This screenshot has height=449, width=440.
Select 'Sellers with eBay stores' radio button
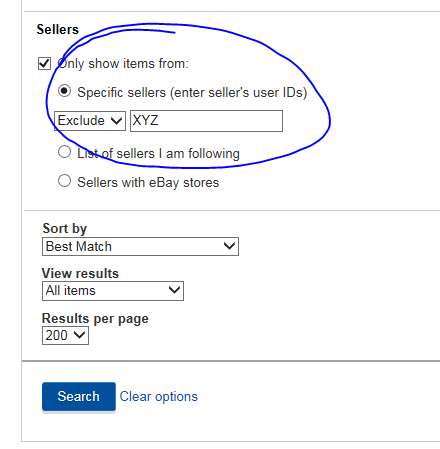click(x=64, y=181)
